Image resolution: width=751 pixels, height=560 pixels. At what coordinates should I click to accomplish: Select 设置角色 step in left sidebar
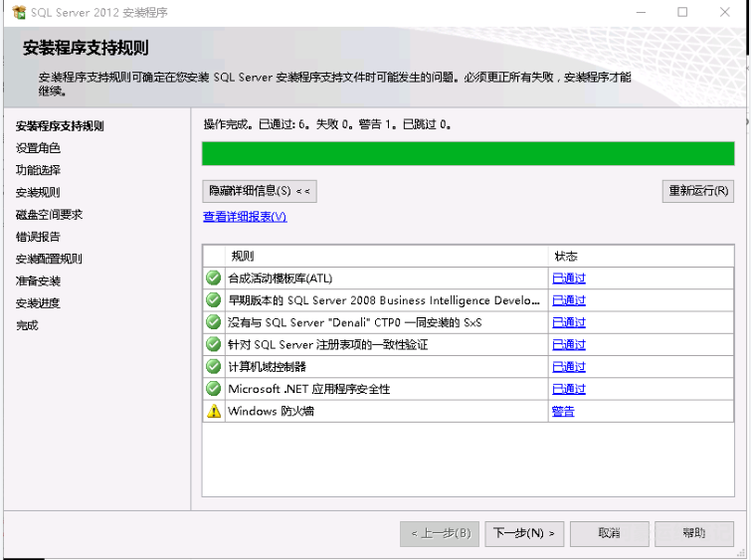[x=38, y=148]
